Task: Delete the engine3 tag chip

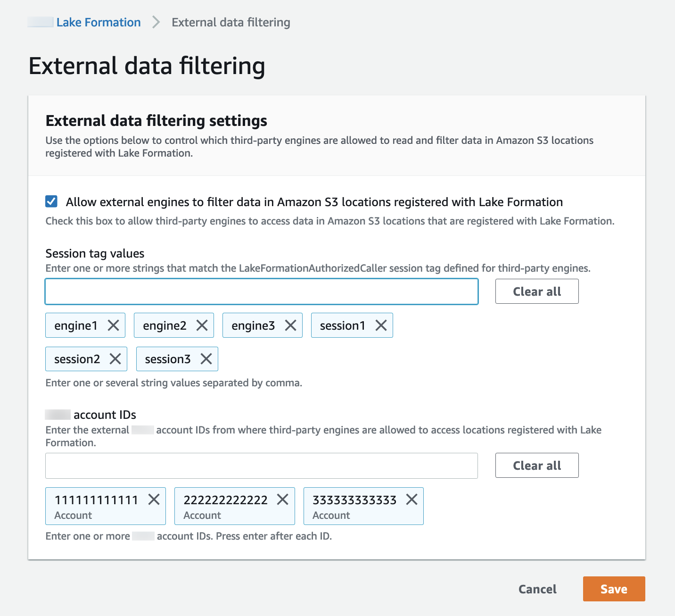Action: coord(290,325)
